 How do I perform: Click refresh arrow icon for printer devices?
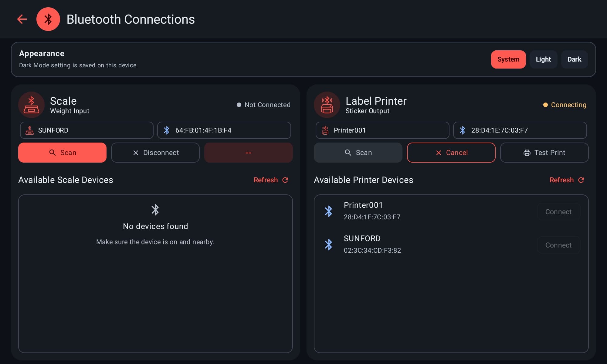click(581, 180)
